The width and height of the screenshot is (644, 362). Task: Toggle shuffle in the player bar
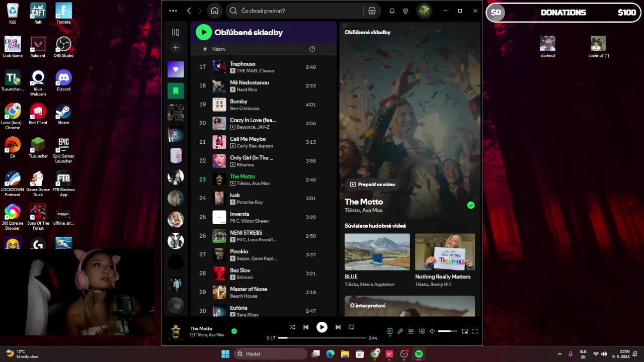pos(292,327)
